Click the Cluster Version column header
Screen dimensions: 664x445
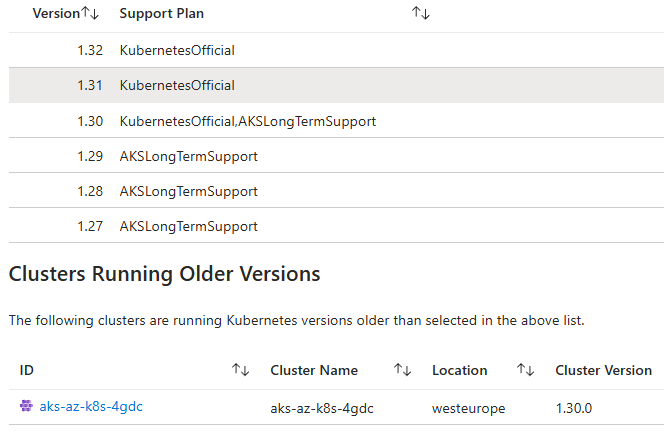point(603,370)
